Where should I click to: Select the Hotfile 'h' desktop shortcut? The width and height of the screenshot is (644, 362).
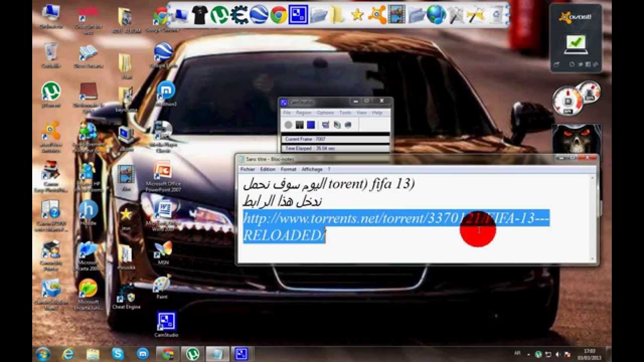[88, 213]
